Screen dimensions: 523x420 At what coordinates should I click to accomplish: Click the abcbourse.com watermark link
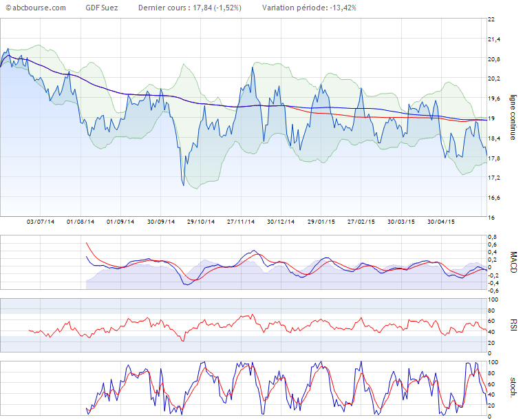[x=35, y=8]
